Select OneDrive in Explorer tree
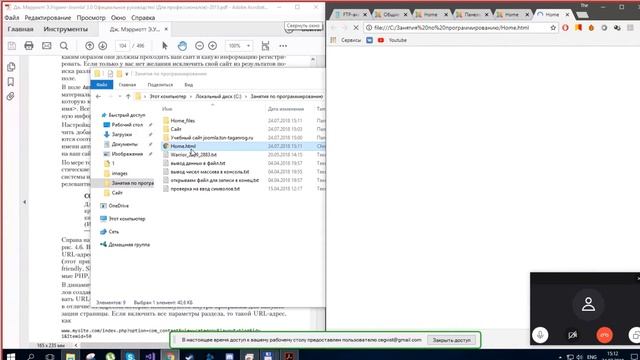Screen dimensions: 640x360 tap(118, 206)
